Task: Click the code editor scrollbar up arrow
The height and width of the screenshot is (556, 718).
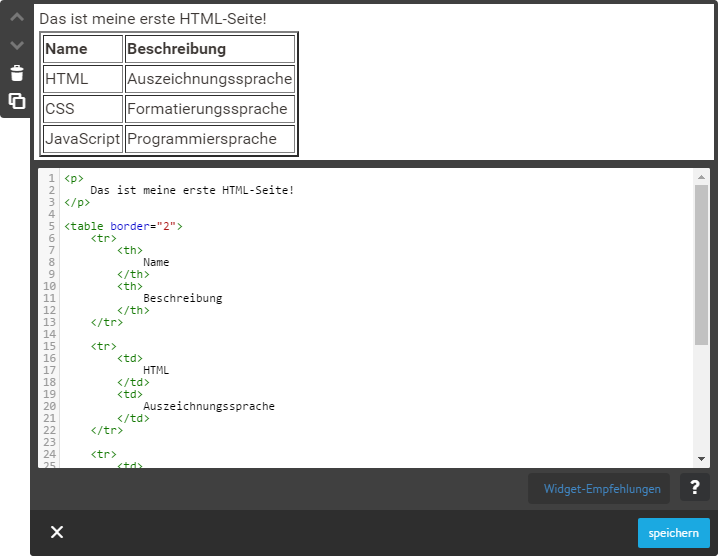Action: point(701,177)
